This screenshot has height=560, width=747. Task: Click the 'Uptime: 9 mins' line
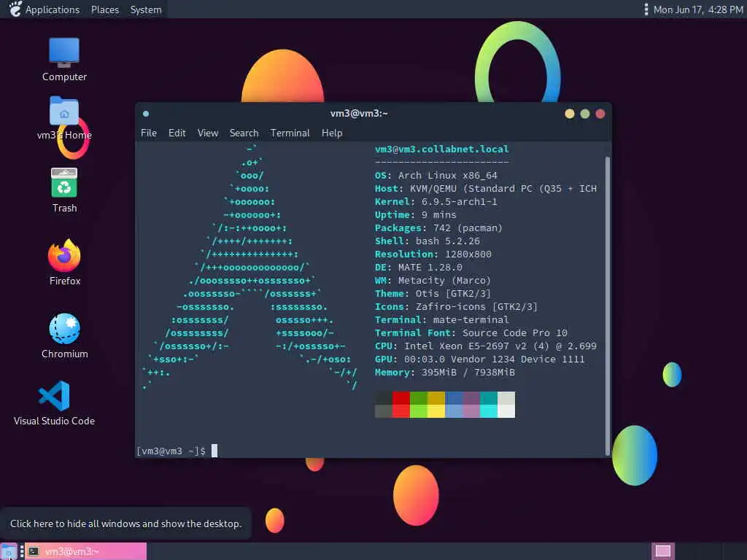coord(415,215)
